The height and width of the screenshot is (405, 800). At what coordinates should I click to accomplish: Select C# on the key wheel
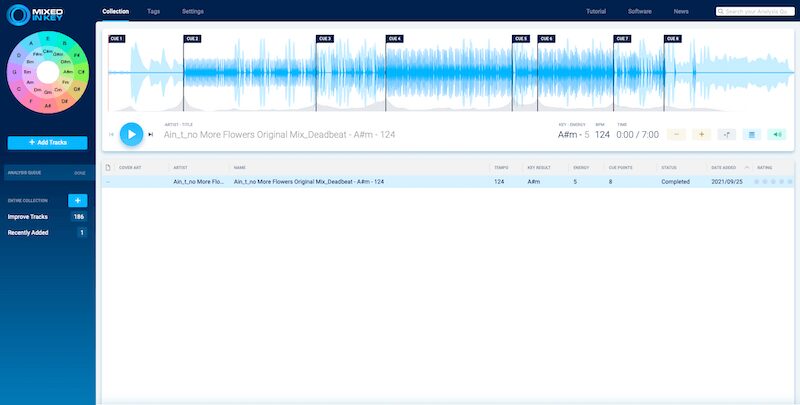point(82,72)
